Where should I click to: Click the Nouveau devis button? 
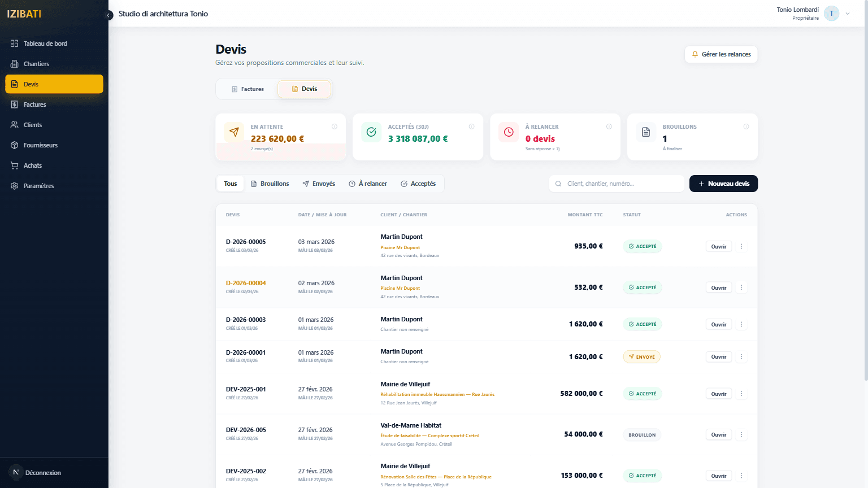[x=723, y=184]
